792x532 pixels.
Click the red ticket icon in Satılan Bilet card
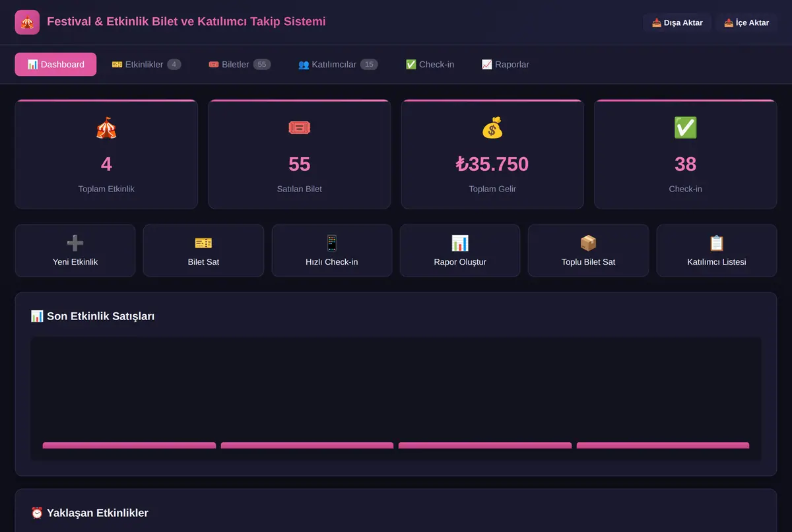coord(300,127)
